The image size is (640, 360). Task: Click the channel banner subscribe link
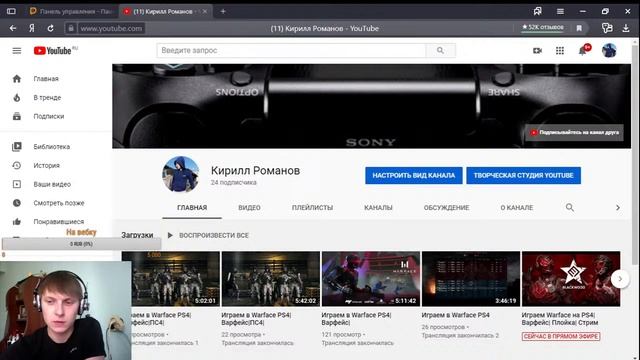[x=574, y=133]
